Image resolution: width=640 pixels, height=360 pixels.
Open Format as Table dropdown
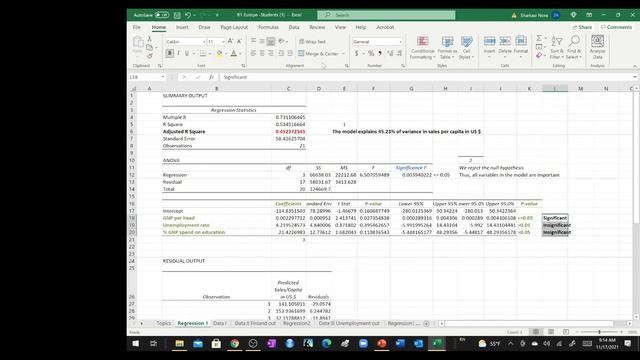point(447,47)
